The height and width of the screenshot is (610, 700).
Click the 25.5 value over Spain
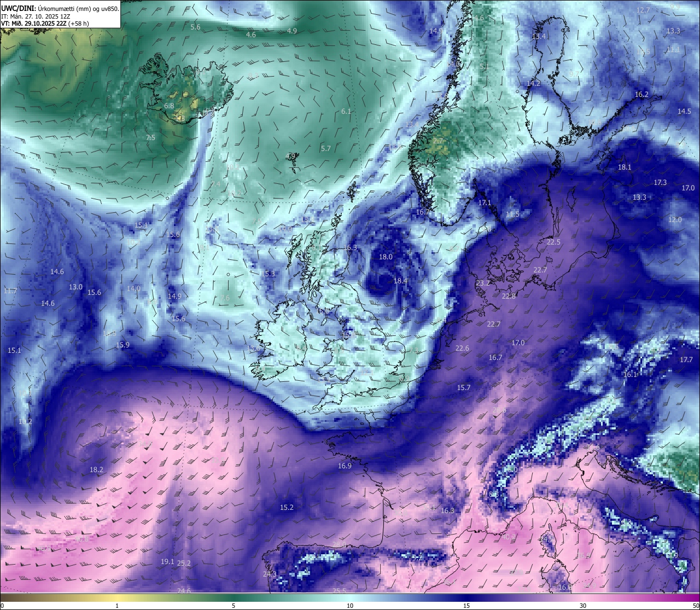tap(339, 591)
